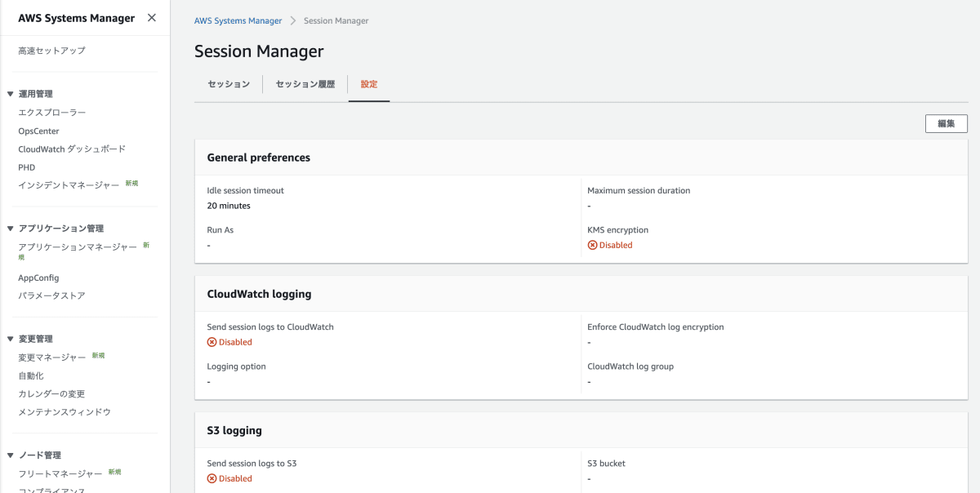Collapse the 変更管理 section

10,339
